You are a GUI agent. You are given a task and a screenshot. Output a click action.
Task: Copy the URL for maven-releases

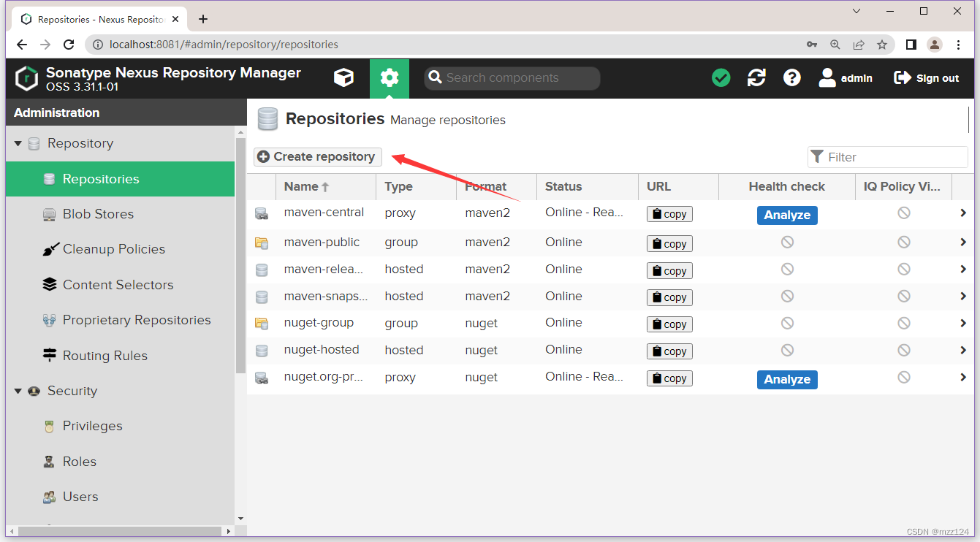[669, 270]
